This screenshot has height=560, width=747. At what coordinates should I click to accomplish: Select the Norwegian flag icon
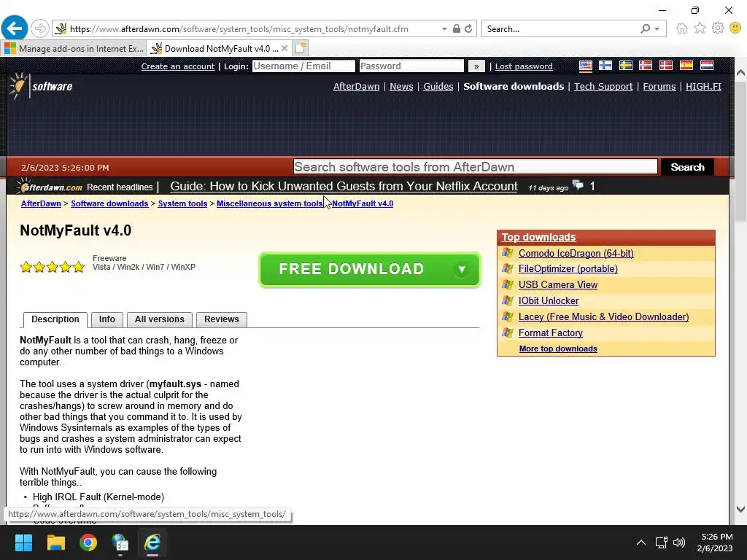pyautogui.click(x=646, y=66)
